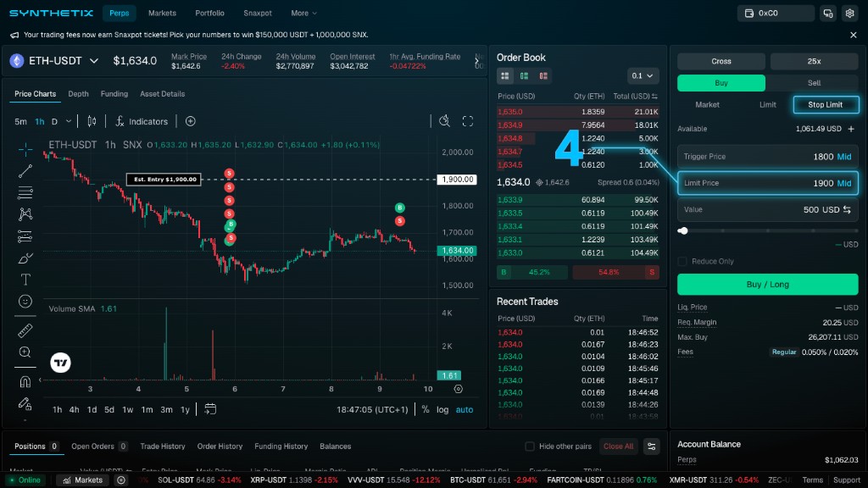Viewport: 868px width, 488px height.
Task: Open the settings gear icon
Action: pyautogui.click(x=849, y=14)
